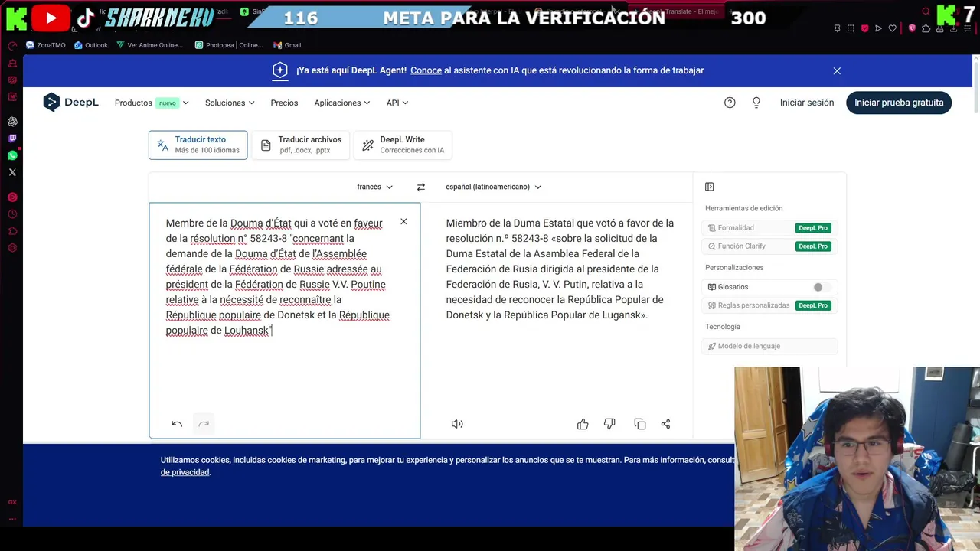Open Reglas personalizadas option

click(x=769, y=305)
